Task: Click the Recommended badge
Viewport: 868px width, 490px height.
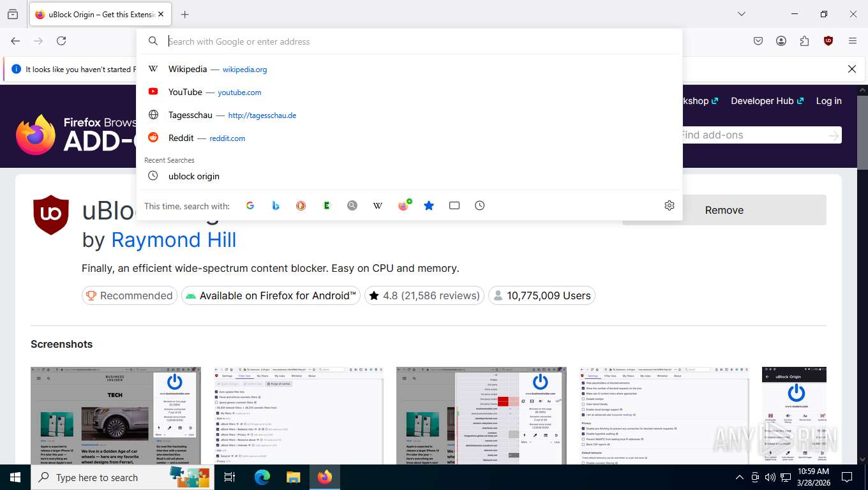Action: point(130,295)
